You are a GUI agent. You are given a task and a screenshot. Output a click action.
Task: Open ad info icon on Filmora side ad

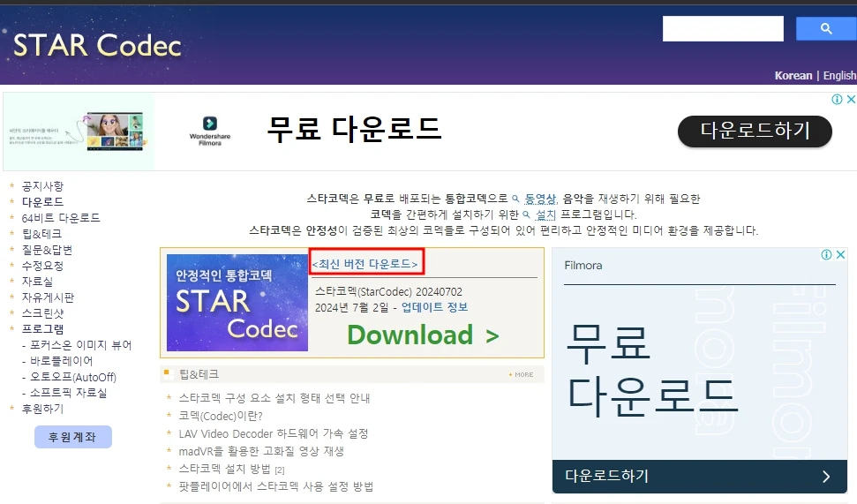coord(826,255)
